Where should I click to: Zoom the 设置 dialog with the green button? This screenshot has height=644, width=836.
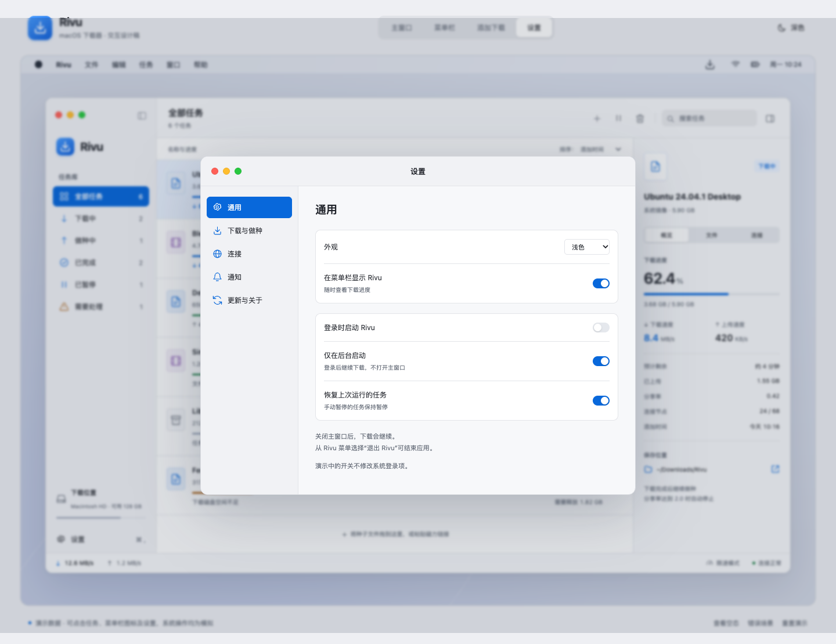[x=238, y=171]
